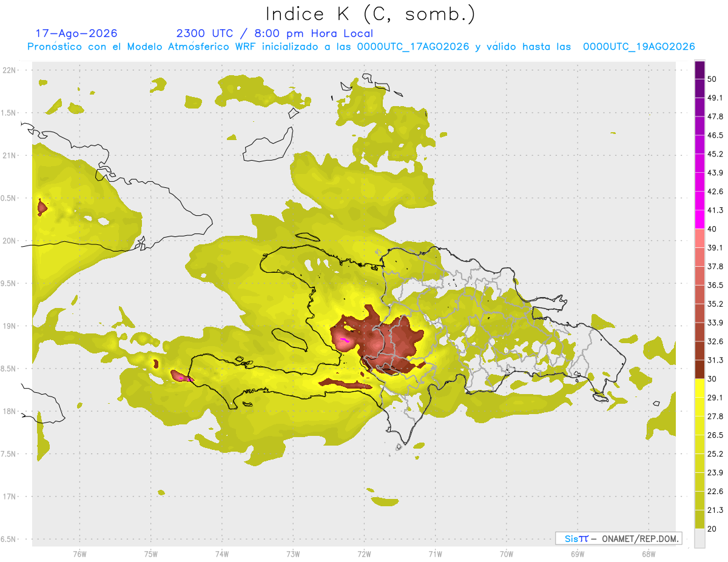Click the SisTT - ONAMET/REP.DOM. logo box

(618, 538)
